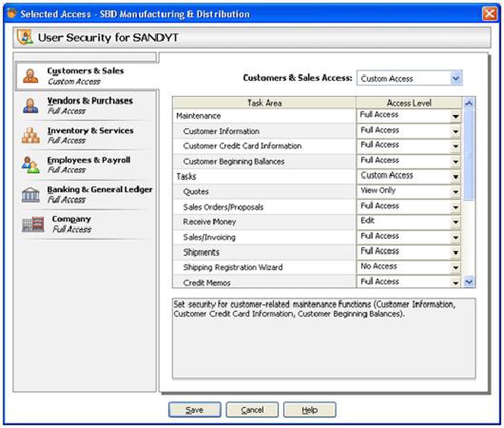Screen dimensions: 504x428
Task: Open dropdown for Customer Credit Card Information
Action: pyautogui.click(x=456, y=146)
